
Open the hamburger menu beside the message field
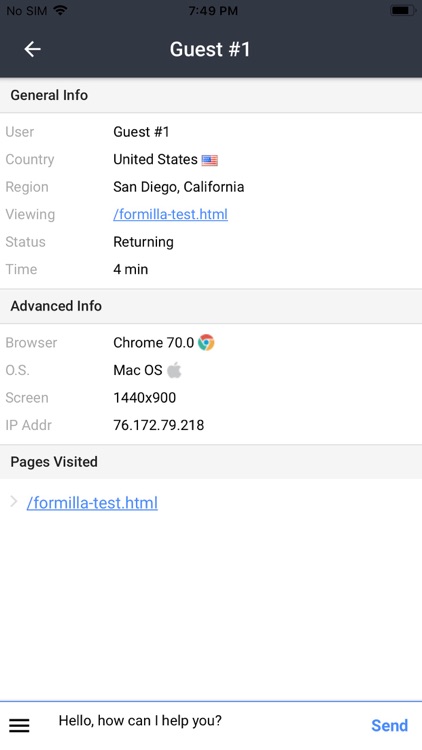point(19,726)
